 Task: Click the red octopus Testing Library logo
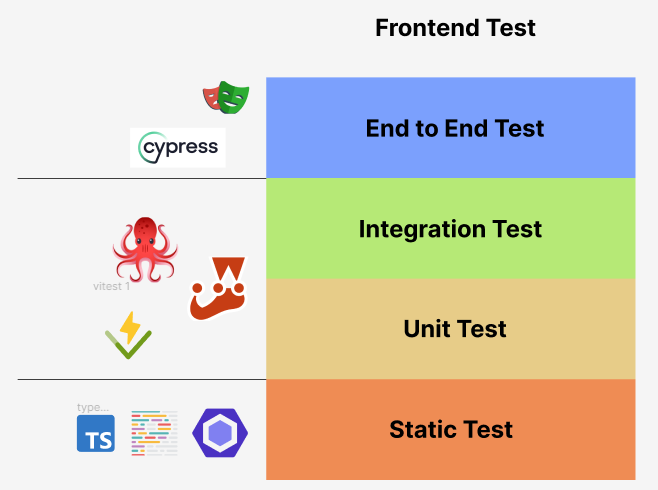click(x=145, y=250)
